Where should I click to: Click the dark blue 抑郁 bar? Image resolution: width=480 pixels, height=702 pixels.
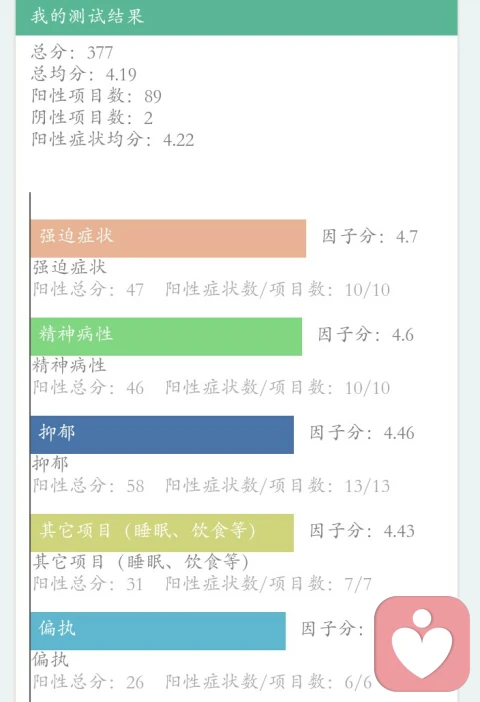pyautogui.click(x=162, y=434)
